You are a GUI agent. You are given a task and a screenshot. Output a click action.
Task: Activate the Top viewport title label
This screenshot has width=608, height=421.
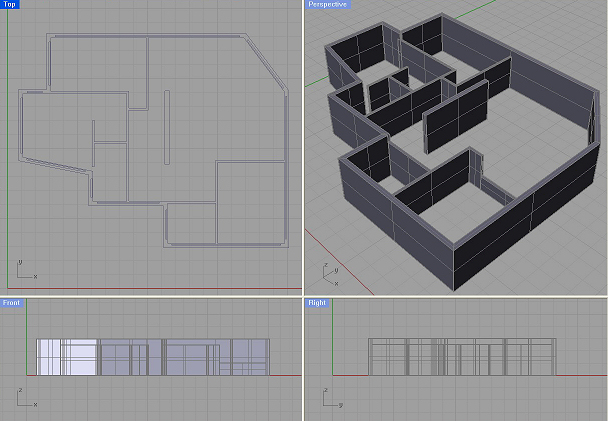click(x=9, y=4)
